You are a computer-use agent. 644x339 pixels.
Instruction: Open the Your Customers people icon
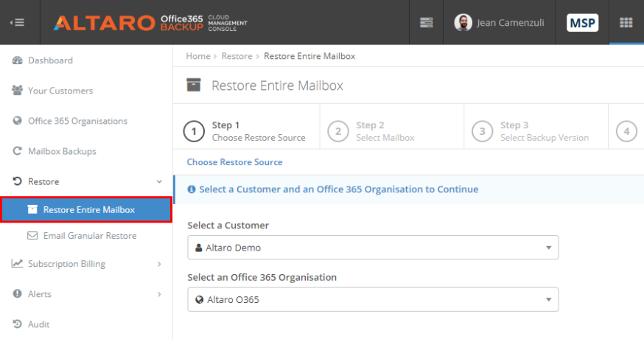[17, 91]
